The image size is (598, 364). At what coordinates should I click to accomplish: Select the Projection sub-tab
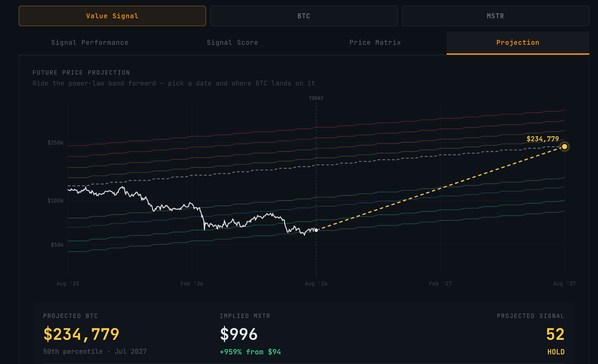click(518, 42)
